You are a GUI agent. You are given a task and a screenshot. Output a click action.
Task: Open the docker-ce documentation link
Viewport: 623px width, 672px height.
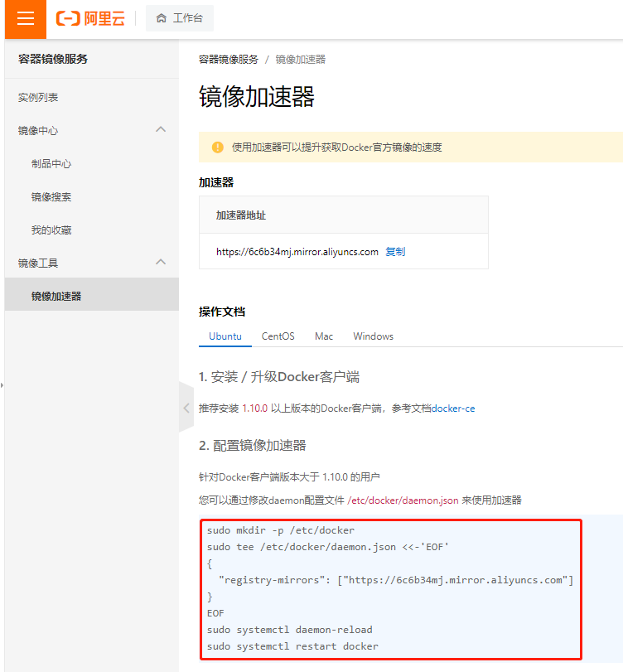point(453,409)
